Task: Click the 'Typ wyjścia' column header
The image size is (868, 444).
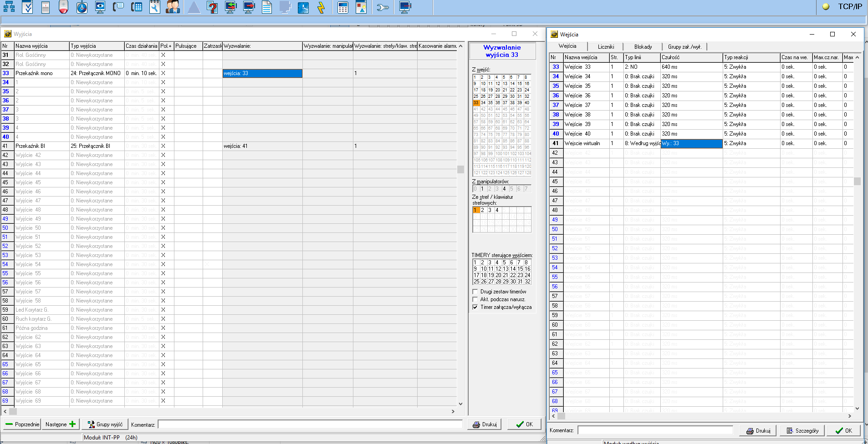Action: coord(97,46)
